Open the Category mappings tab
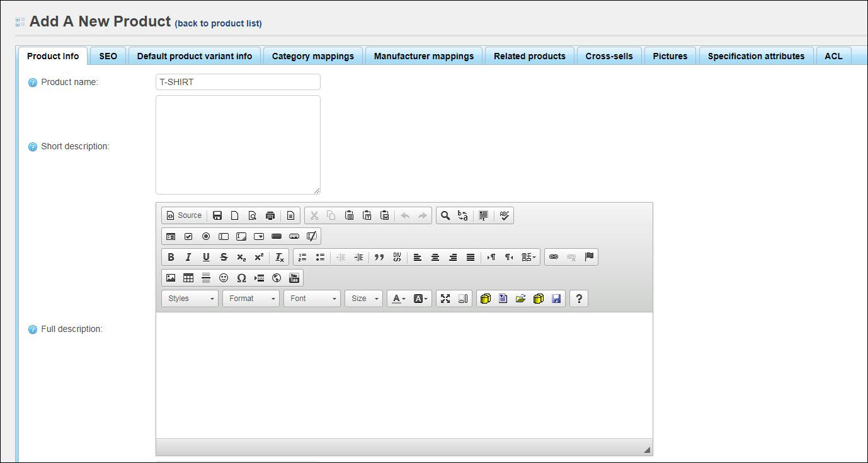Viewport: 868px width, 463px height. coord(312,56)
